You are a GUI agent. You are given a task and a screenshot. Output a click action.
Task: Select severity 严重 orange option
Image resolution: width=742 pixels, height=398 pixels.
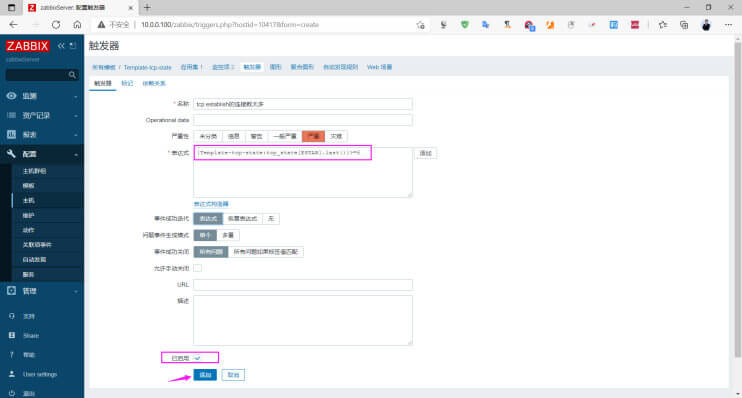coord(313,136)
